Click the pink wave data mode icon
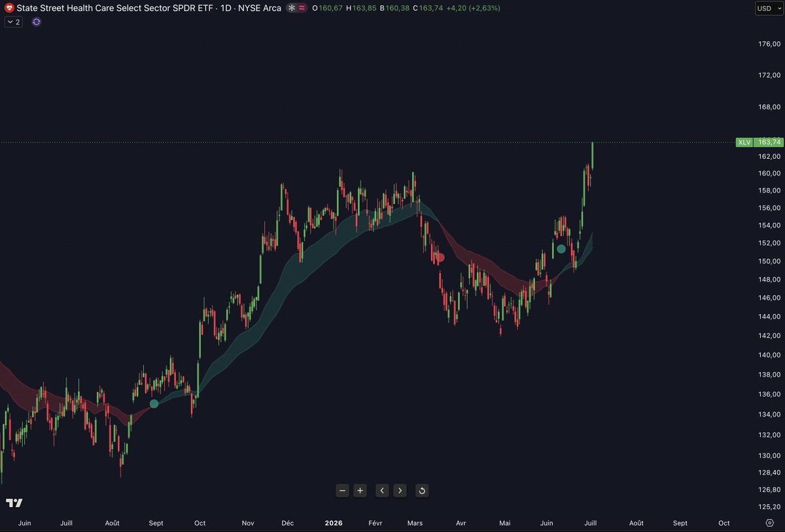Image resolution: width=785 pixels, height=532 pixels. click(302, 8)
